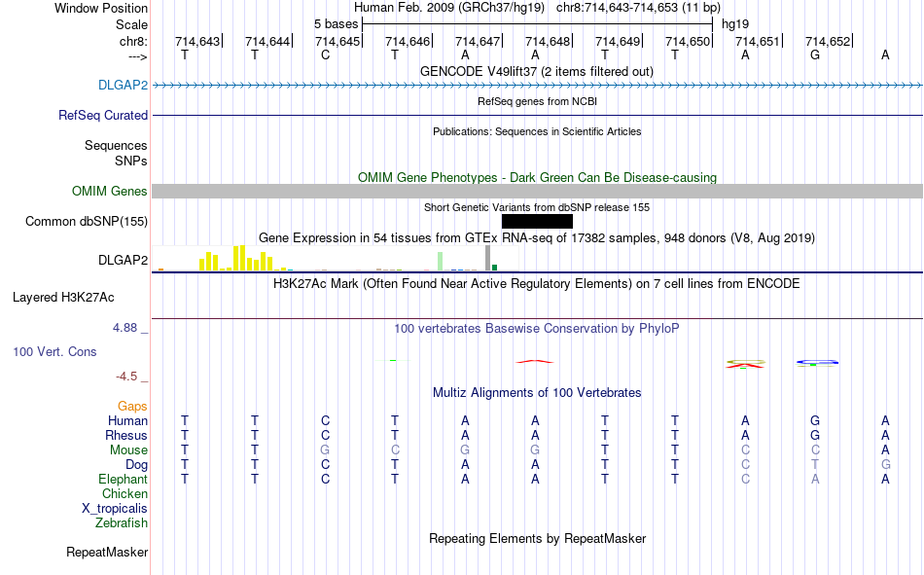
Task: Click the Short Genetic Variants from dbSNP title
Action: [537, 207]
